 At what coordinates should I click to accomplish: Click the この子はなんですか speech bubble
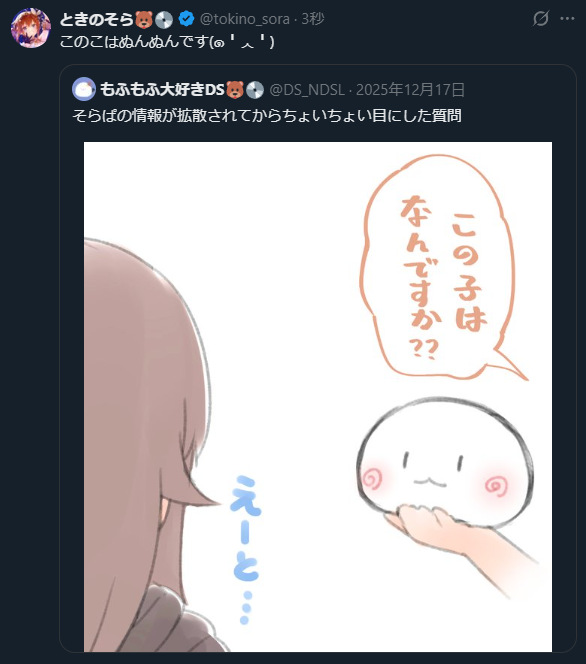[438, 268]
